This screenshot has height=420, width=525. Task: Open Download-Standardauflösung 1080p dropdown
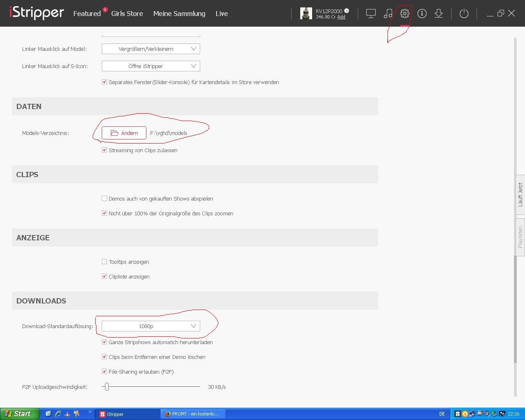click(x=151, y=326)
